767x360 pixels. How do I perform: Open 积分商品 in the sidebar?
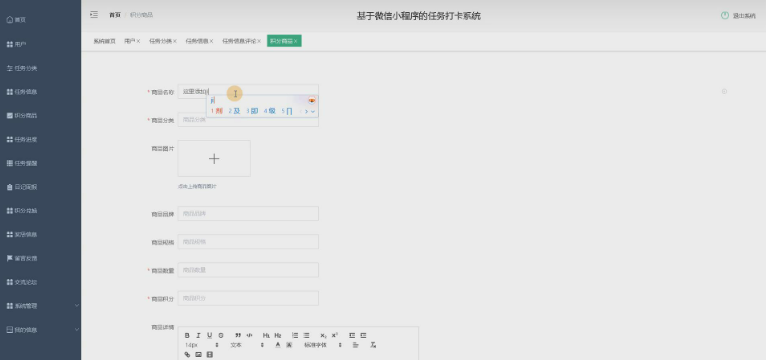pyautogui.click(x=41, y=115)
